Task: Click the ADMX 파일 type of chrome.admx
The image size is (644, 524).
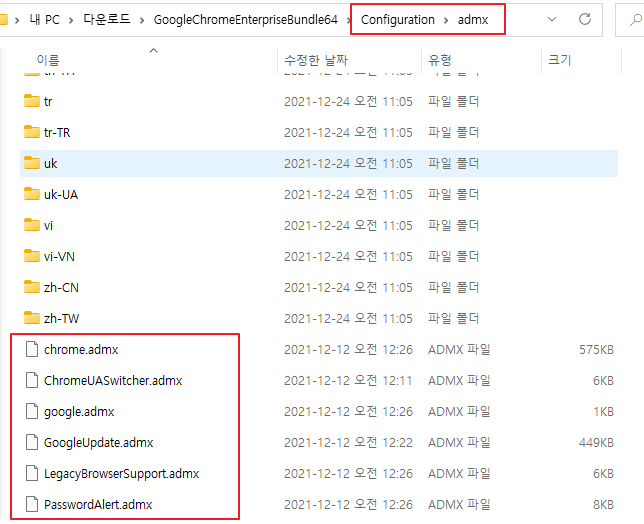Action: point(459,349)
